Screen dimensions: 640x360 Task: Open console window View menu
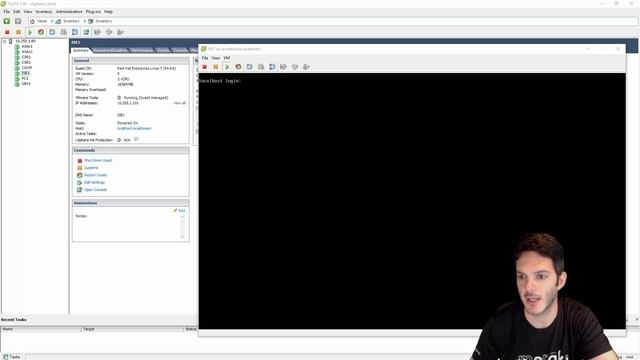click(216, 58)
